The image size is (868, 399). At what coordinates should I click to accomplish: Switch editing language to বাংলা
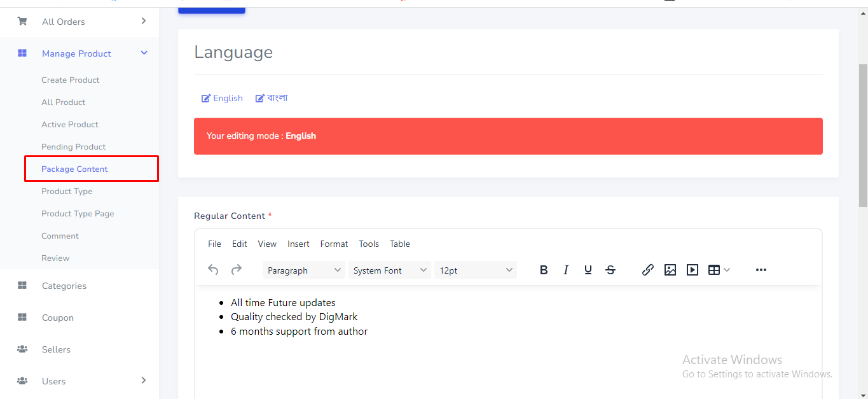pos(272,98)
